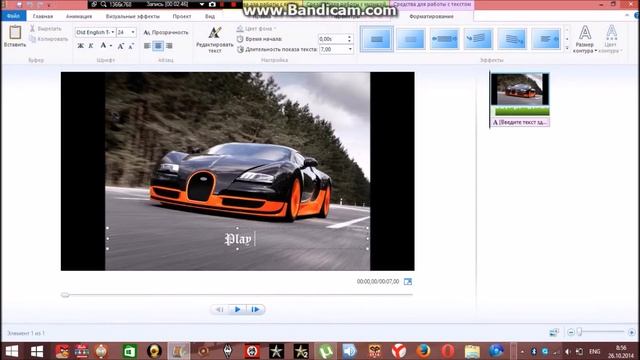Increase font size with grow-font icon

121,46
